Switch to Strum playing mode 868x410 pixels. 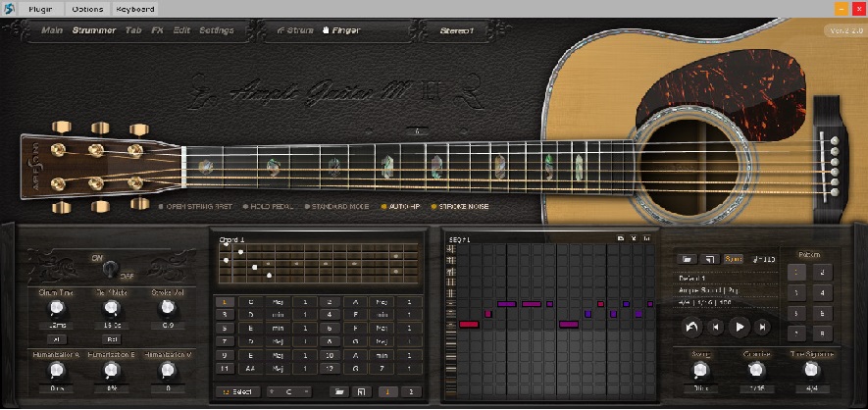[295, 30]
